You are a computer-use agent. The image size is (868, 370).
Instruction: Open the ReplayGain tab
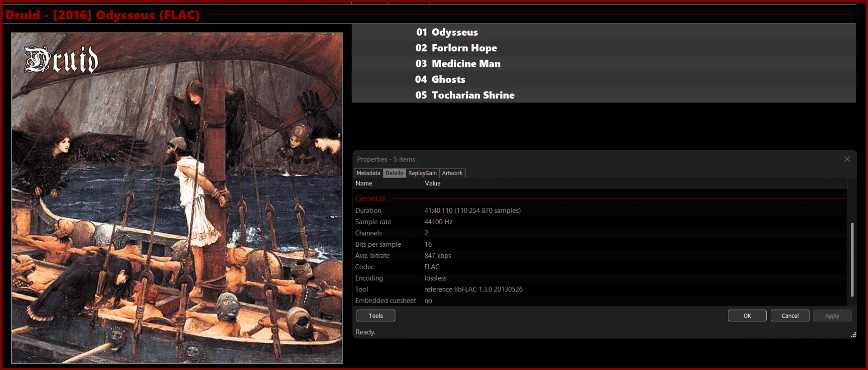422,173
